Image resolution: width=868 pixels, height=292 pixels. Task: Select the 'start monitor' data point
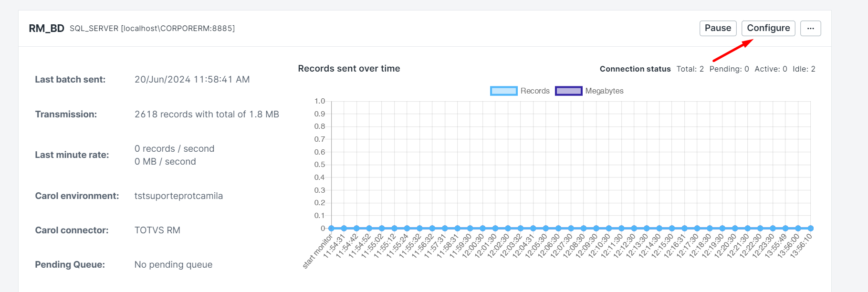point(332,229)
